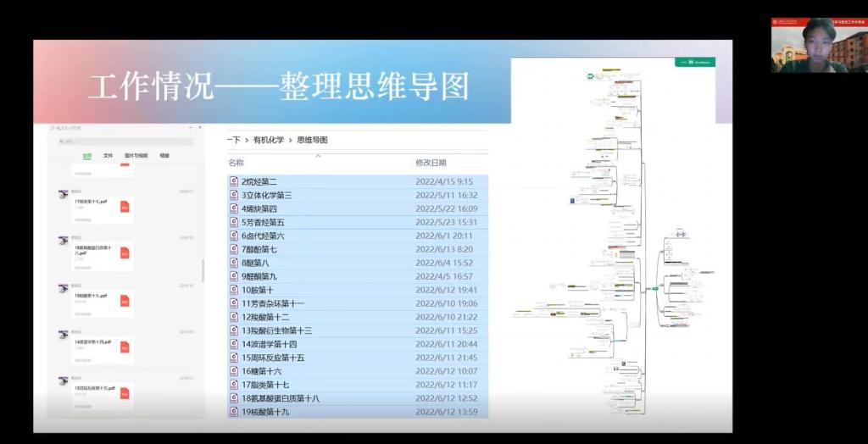Click the 思维导图 breadcrumb folder
Viewport: 868px width, 444px height.
[x=312, y=140]
